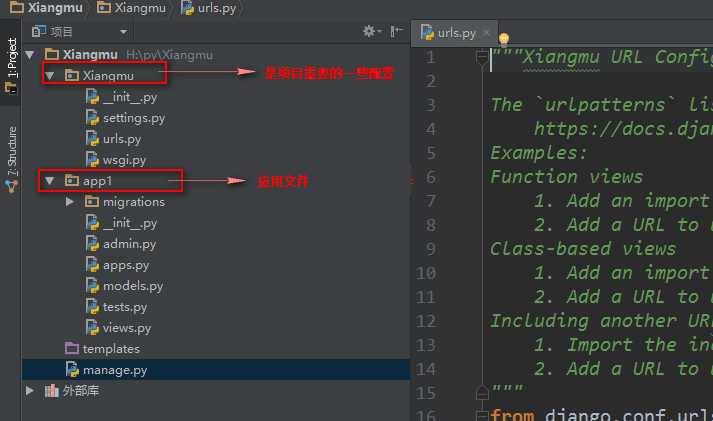Collapse the app1 folder arrow
The width and height of the screenshot is (713, 421).
click(49, 181)
